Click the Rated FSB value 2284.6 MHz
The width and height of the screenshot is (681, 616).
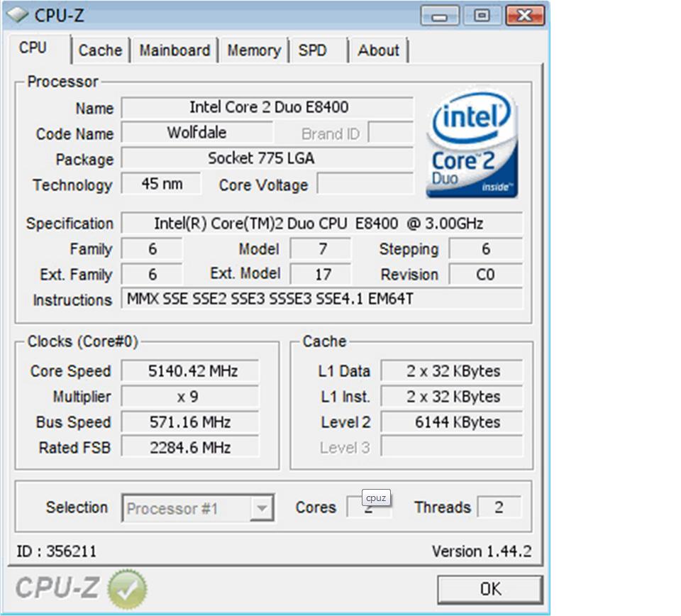[x=190, y=448]
